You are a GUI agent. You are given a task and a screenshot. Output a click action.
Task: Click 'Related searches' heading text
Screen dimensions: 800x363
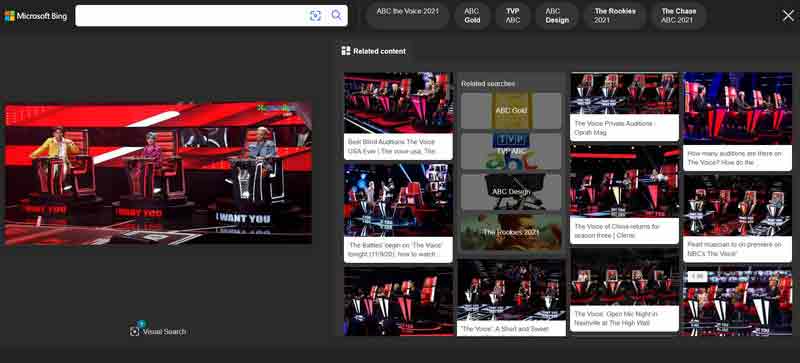click(x=488, y=84)
